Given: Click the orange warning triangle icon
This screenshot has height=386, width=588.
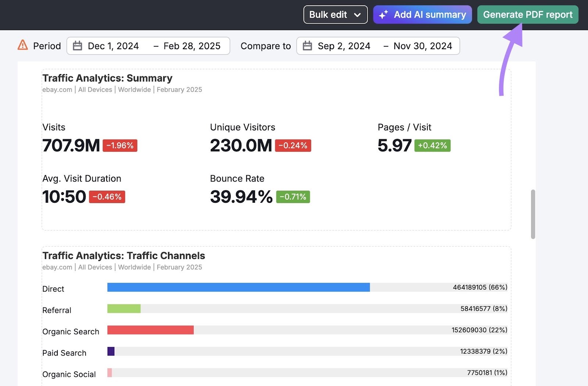Looking at the screenshot, I should [23, 45].
